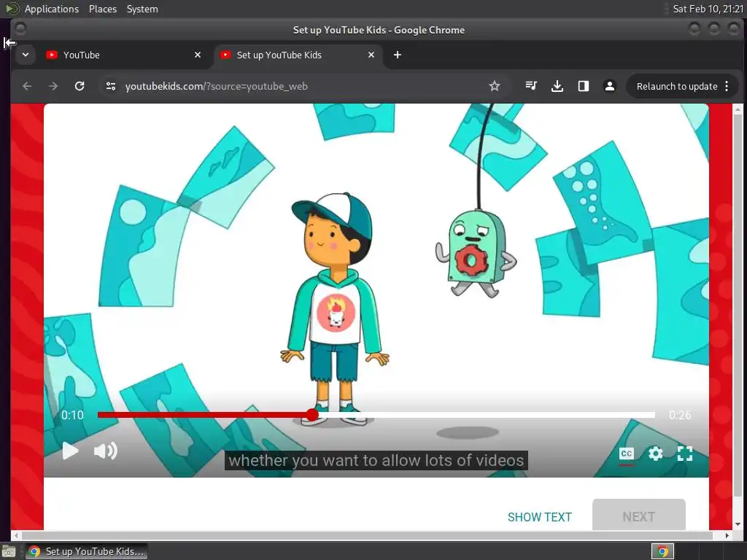Viewport: 747px width, 560px height.
Task: Toggle Chrome side panel icon
Action: (583, 86)
